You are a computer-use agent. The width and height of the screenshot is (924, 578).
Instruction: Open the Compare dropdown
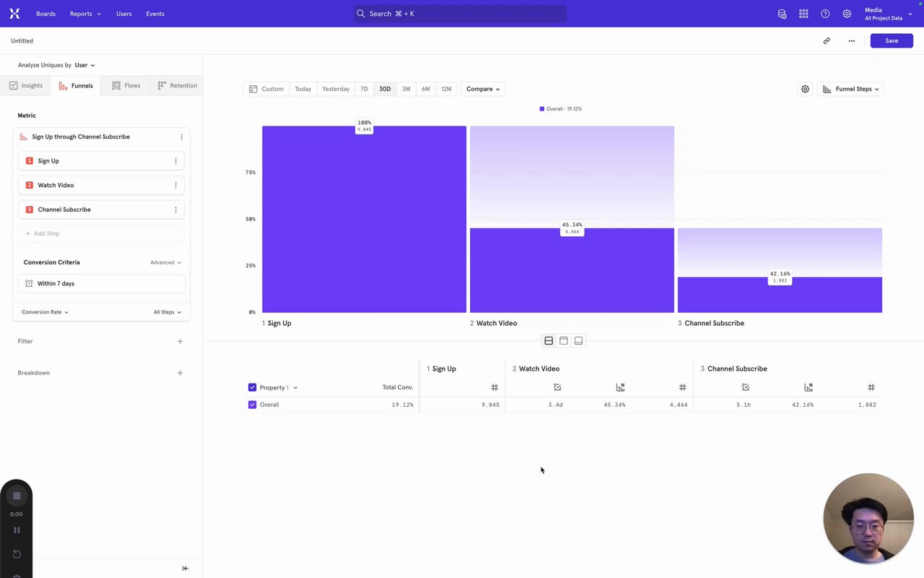(x=483, y=89)
